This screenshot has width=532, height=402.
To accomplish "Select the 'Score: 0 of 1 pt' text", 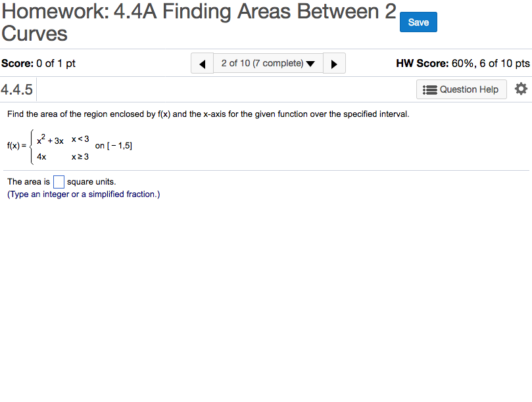I will click(39, 64).
